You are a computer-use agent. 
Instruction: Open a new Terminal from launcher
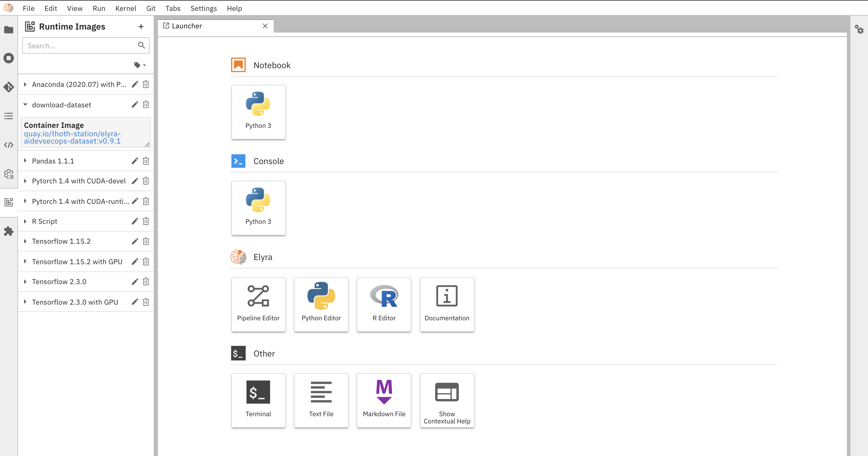coord(258,400)
